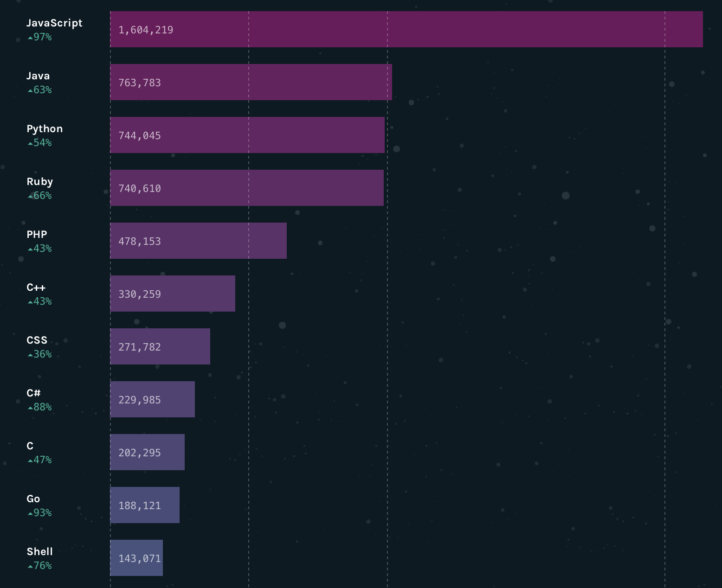722x588 pixels.
Task: Select the Java language label
Action: 38,76
